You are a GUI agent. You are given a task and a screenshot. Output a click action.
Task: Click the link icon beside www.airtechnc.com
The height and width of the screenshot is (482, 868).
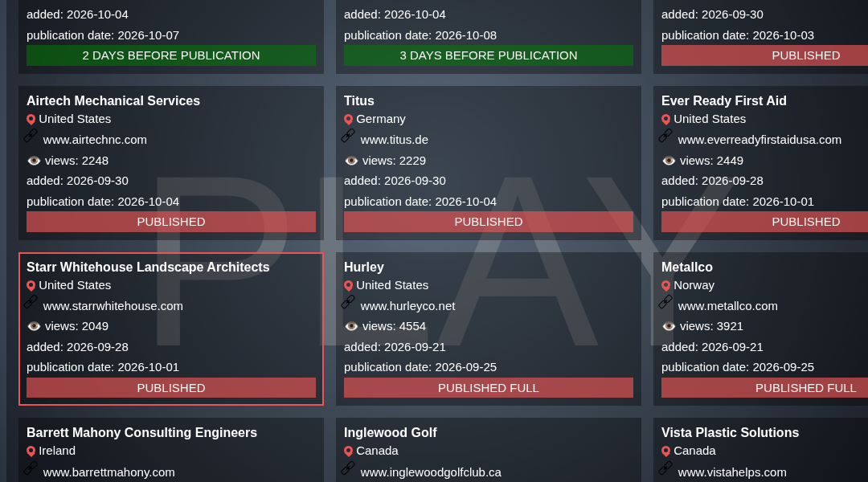coord(31,136)
